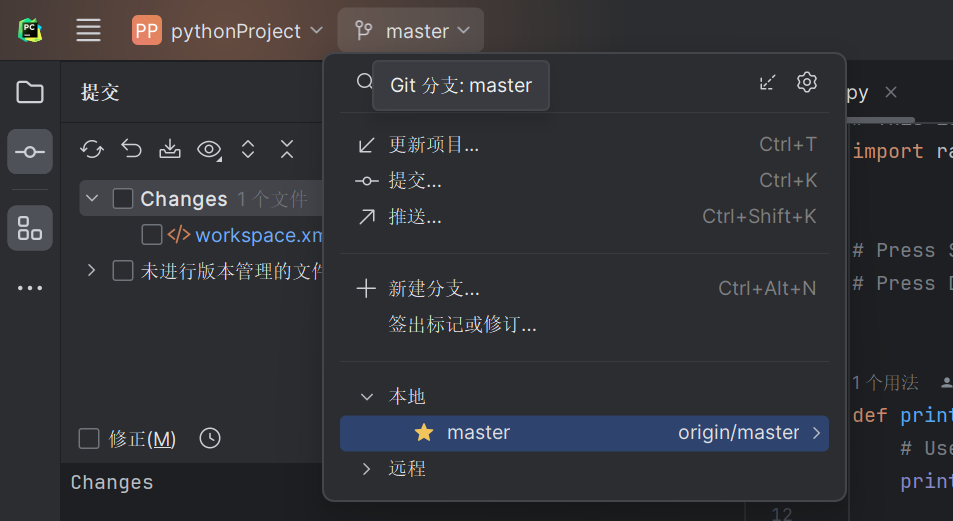Select 推送... menu item
This screenshot has height=521, width=953.
coord(415,217)
